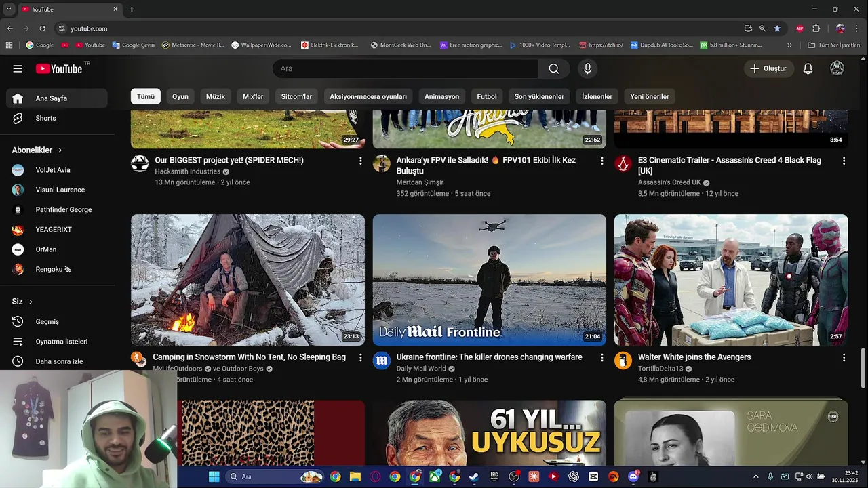This screenshot has height=488, width=868.
Task: Select the Futbol filter chip
Action: point(487,96)
